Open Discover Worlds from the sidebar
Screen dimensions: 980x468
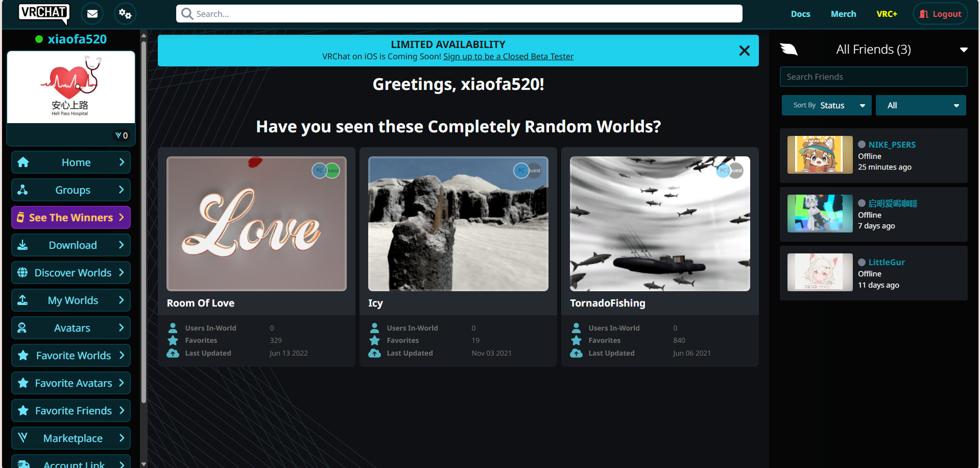click(x=71, y=273)
